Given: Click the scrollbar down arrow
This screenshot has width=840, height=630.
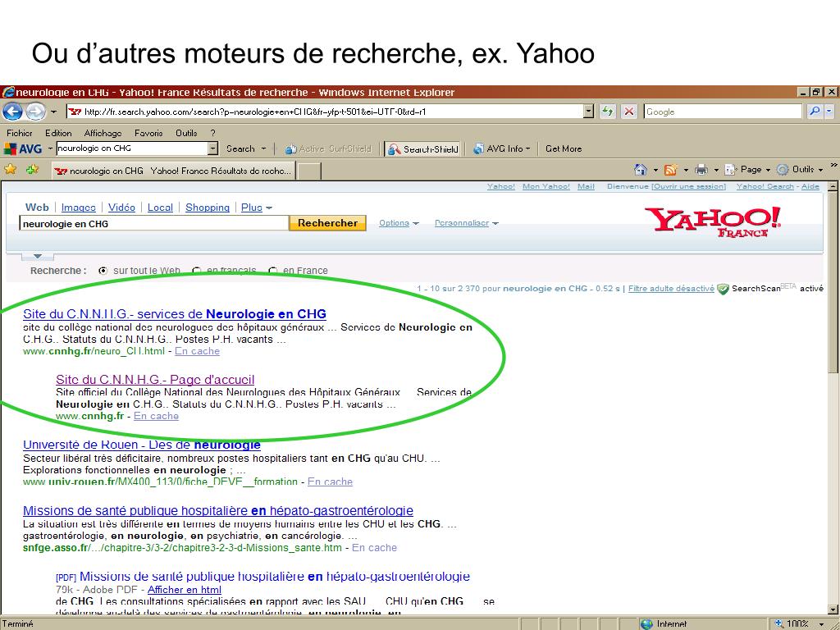Looking at the screenshot, I should [833, 609].
